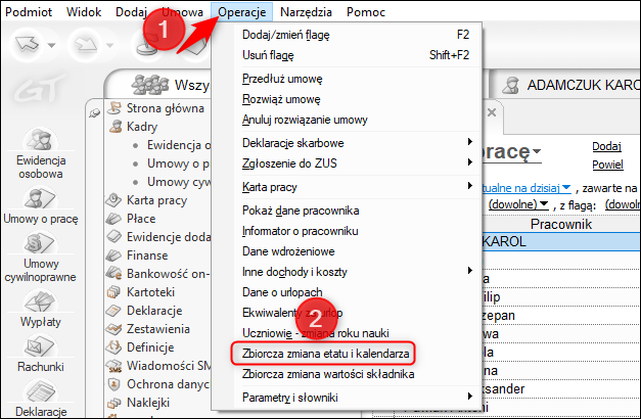641x419 pixels.
Task: Click the Powiel link
Action: point(607,165)
